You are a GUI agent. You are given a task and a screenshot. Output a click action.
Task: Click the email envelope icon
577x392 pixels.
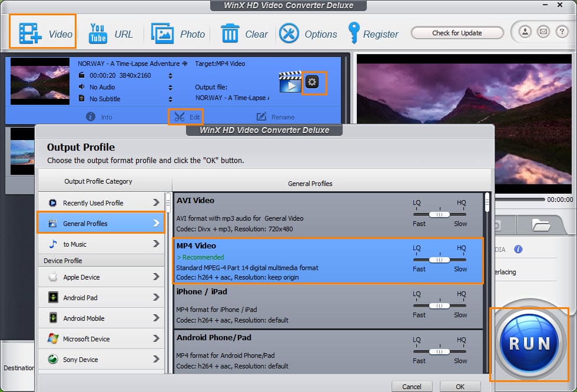coord(543,32)
